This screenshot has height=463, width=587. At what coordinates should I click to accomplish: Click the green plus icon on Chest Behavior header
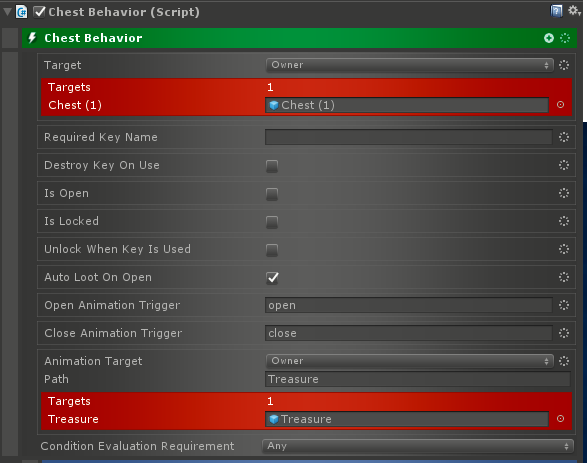click(549, 38)
